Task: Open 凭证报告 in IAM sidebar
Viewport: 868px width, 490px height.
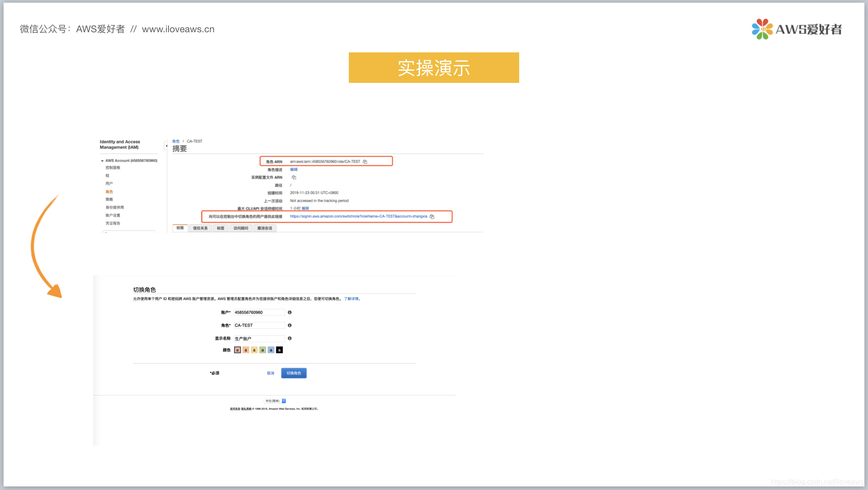Action: 113,223
